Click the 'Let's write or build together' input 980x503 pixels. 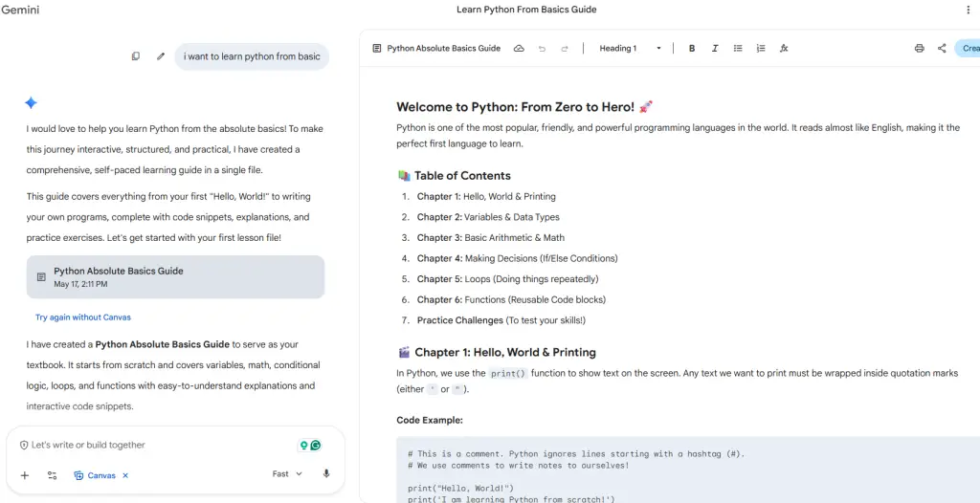pos(88,445)
